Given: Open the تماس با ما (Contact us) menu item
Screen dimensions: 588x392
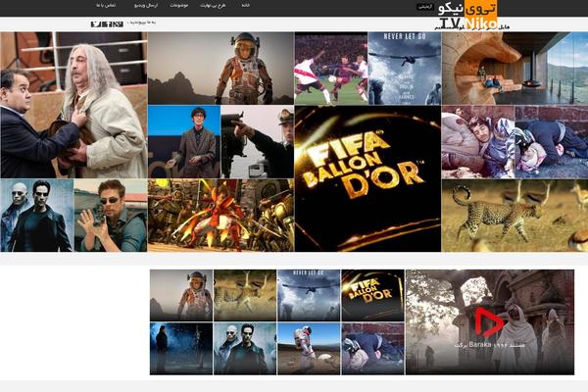Looking at the screenshot, I should tap(106, 5).
